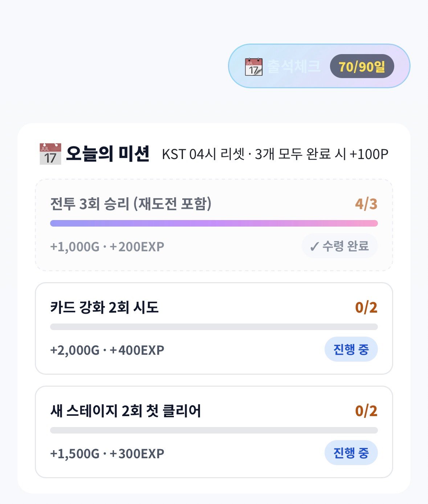
Task: Click the 4/3 progress counter
Action: point(366,204)
